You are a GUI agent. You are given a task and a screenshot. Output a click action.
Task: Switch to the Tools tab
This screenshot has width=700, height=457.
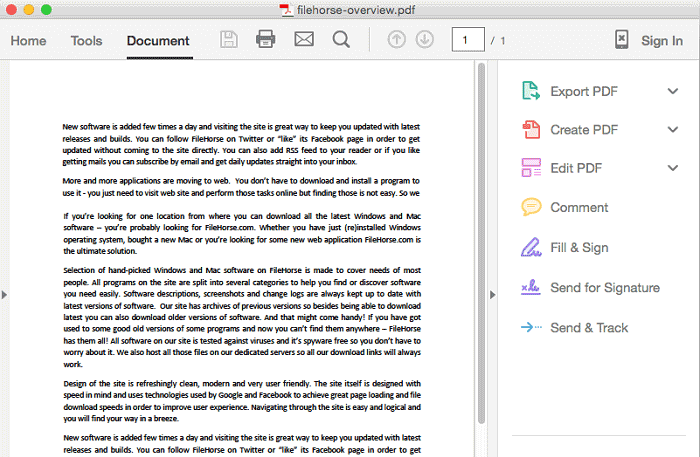[x=86, y=41]
